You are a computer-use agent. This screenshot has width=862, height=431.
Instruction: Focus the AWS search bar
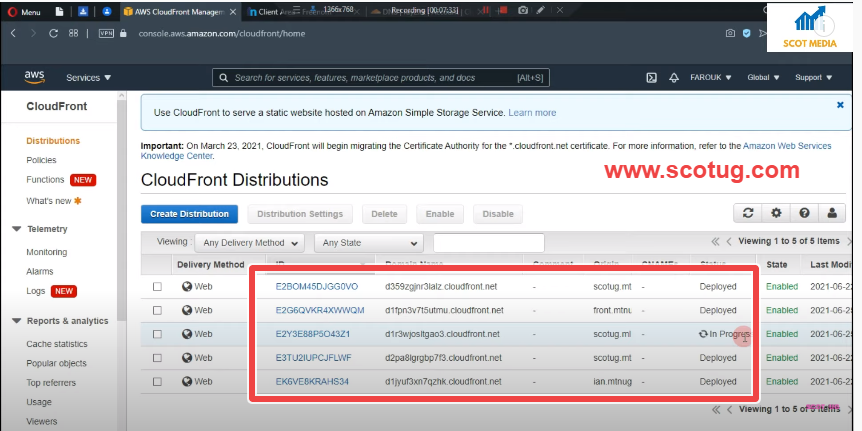pyautogui.click(x=380, y=78)
